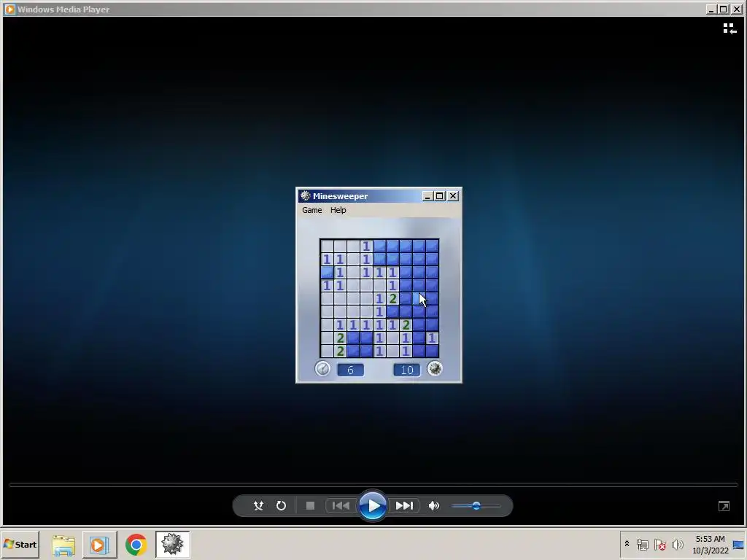Minimize the Minesweeper window
Viewport: 747px width, 560px height.
427,195
